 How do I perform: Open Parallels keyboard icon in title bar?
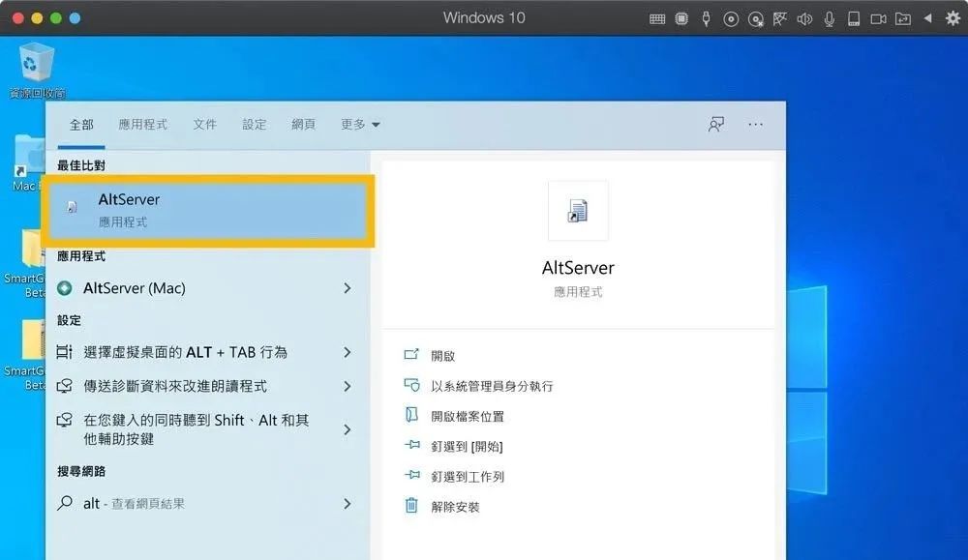click(657, 18)
